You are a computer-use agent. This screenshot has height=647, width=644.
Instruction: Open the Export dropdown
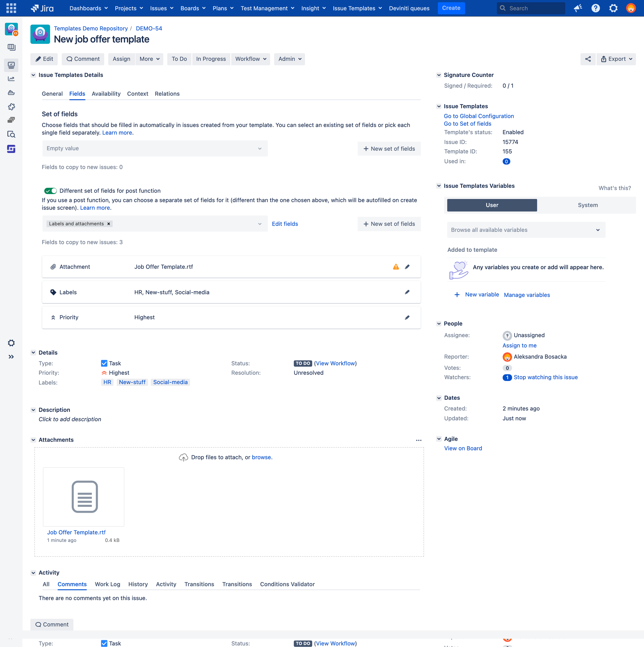(x=616, y=59)
